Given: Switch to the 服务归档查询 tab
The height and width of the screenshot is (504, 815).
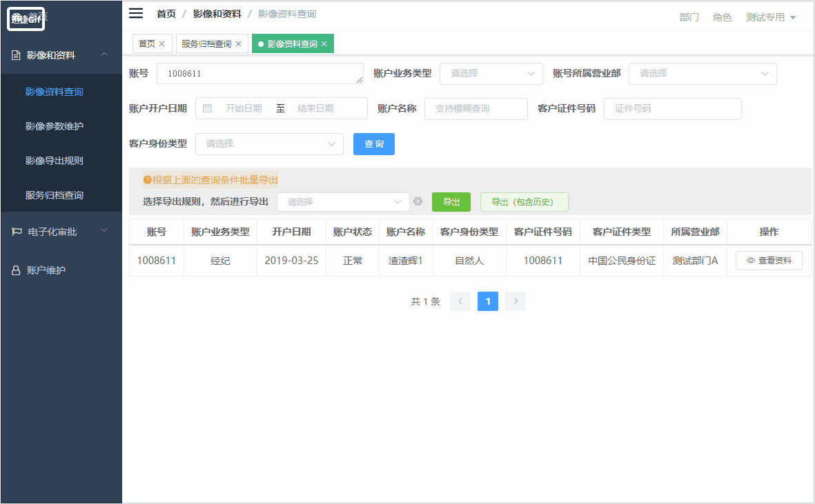Looking at the screenshot, I should coord(206,44).
